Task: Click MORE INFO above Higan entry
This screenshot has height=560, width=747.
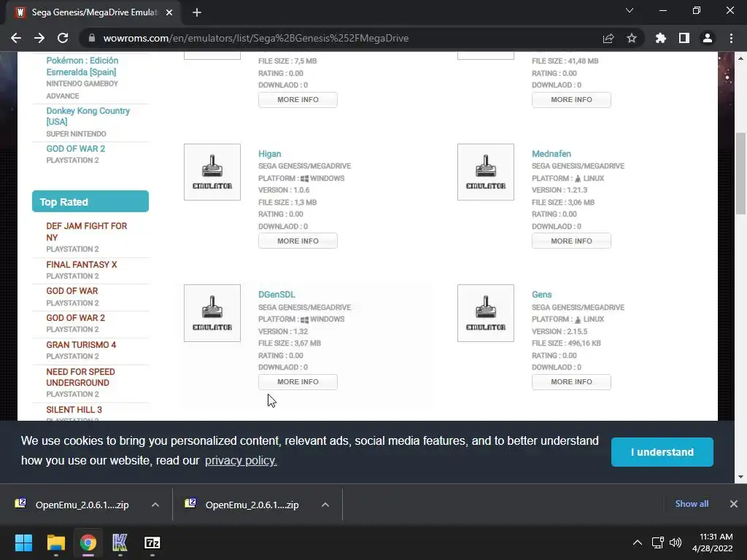Action: pos(298,99)
